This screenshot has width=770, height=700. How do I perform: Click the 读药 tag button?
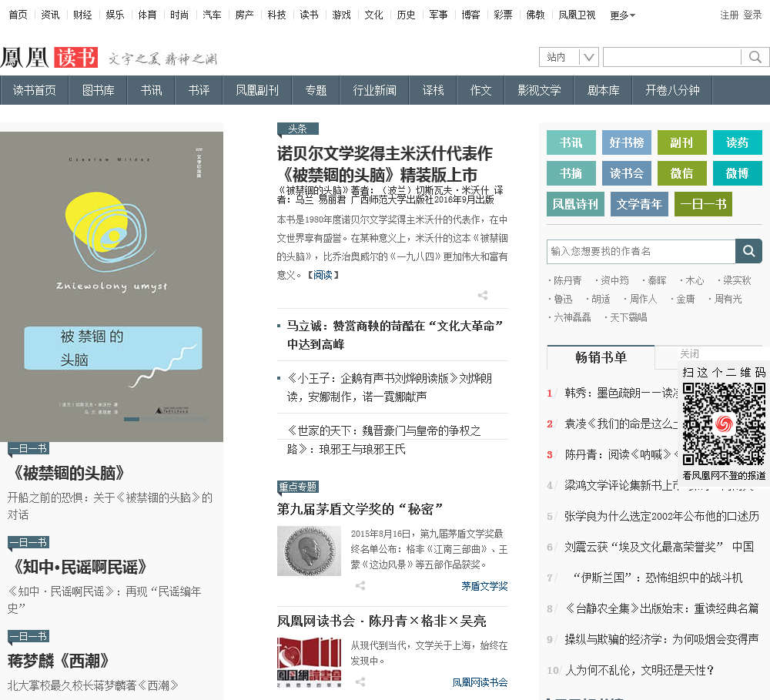coord(737,142)
